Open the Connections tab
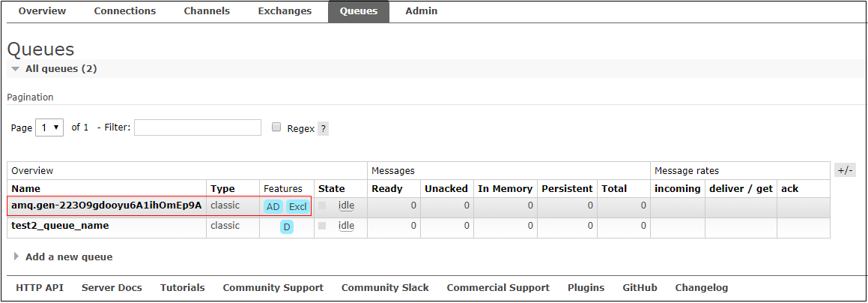The image size is (868, 303). point(125,11)
